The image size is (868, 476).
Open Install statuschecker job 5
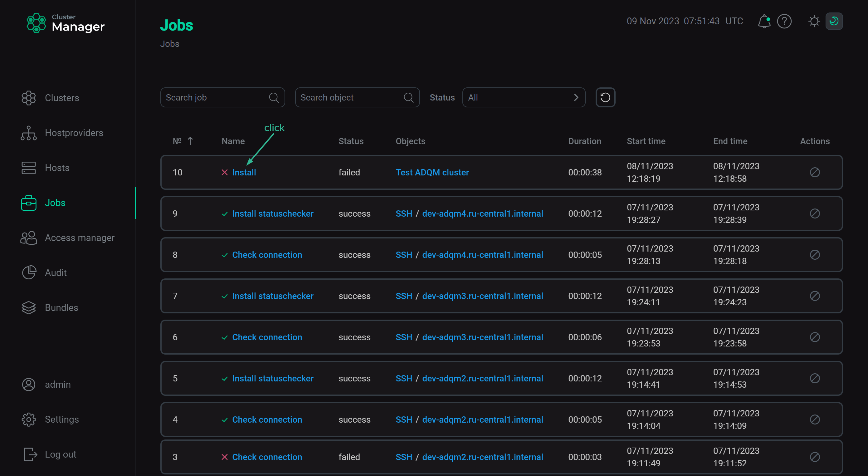(x=273, y=378)
